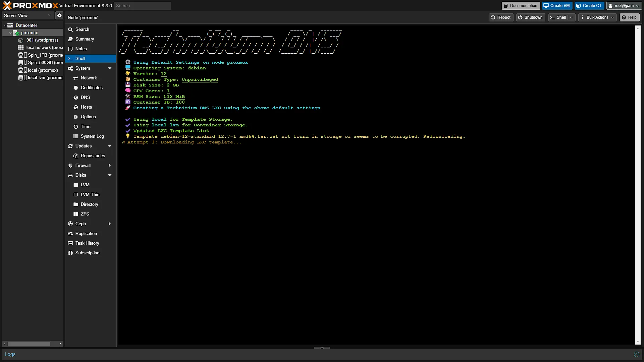Expand the Firewall menu section arrow
The image size is (644, 362).
(110, 166)
